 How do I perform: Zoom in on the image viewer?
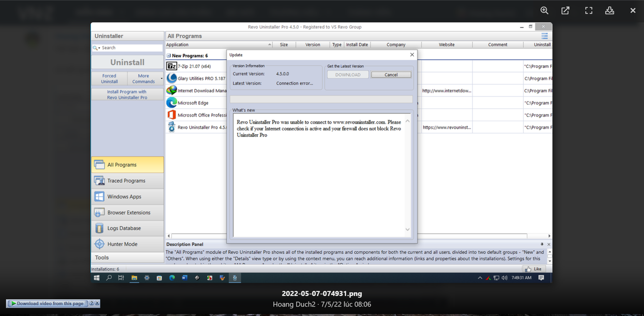pyautogui.click(x=544, y=11)
